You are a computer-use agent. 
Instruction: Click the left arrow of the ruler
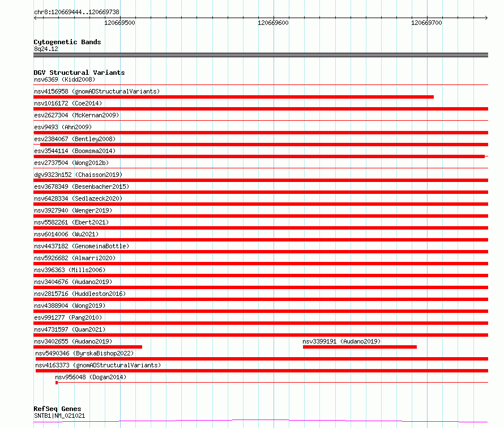35,18
